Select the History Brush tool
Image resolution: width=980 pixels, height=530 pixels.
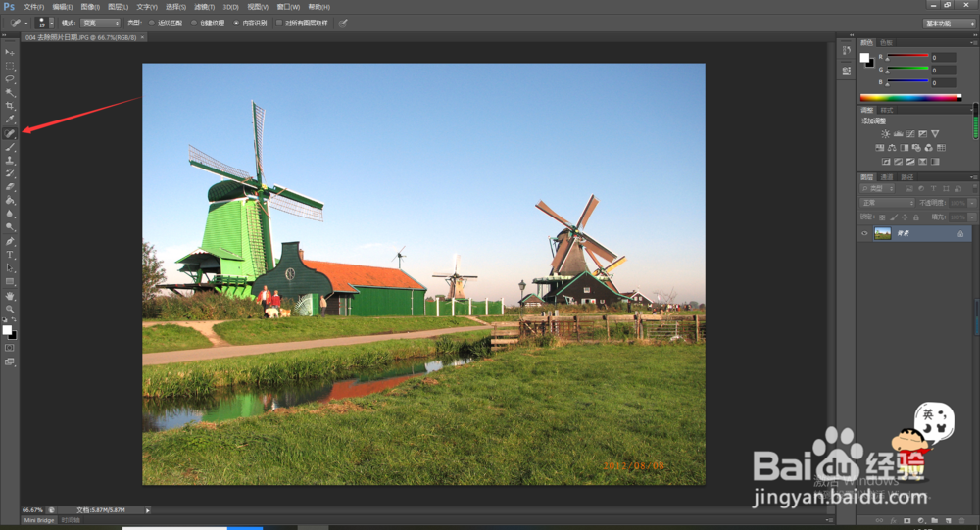(x=10, y=173)
